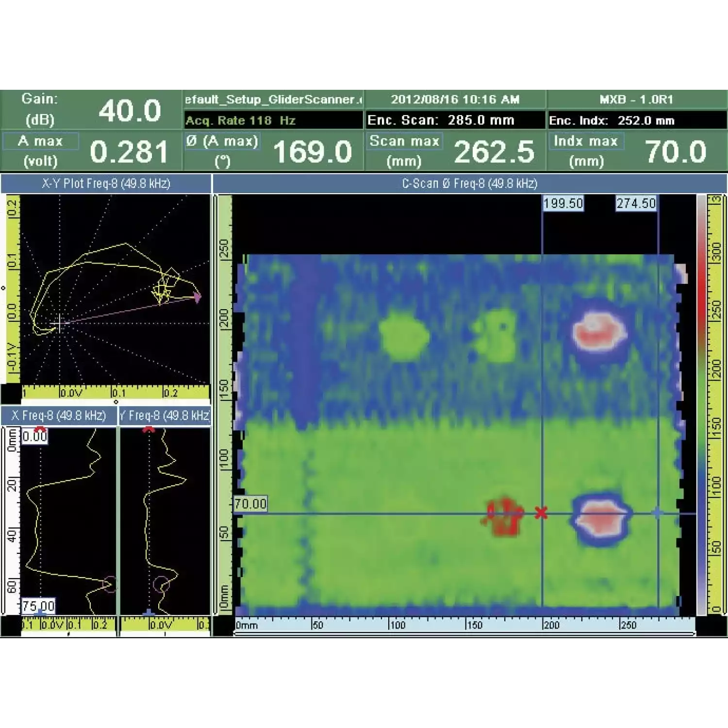Click the purple arrowhead in the X-Y Plot
Image resolution: width=728 pixels, height=728 pixels.
tap(197, 297)
